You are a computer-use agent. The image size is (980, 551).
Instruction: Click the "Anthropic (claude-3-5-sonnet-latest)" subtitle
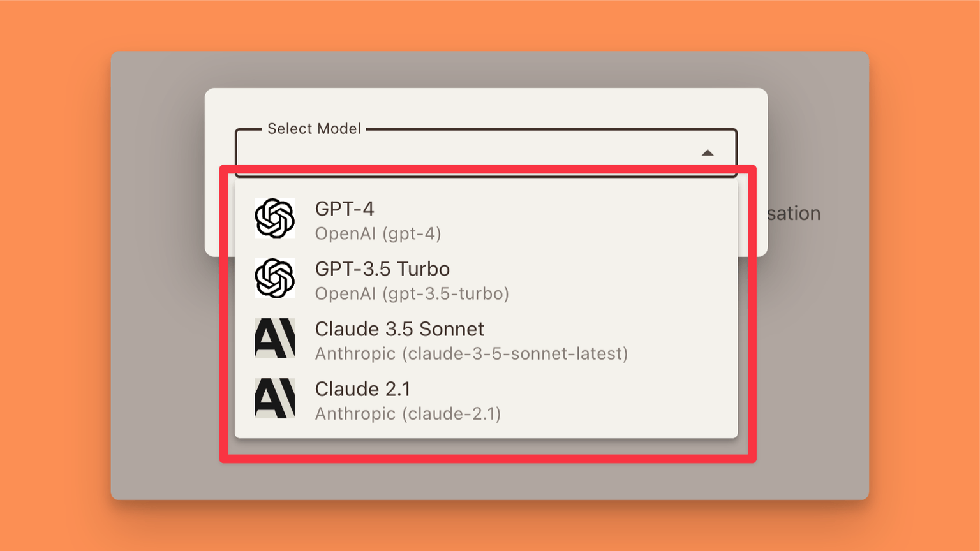tap(471, 353)
